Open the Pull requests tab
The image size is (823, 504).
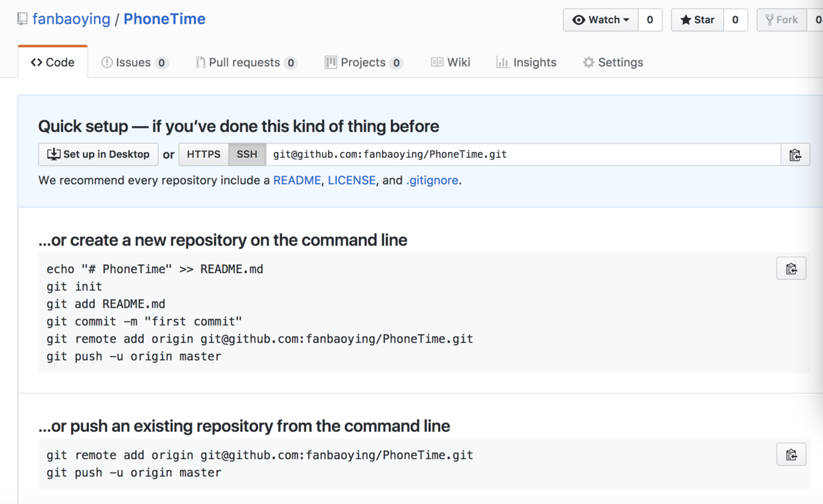point(244,62)
